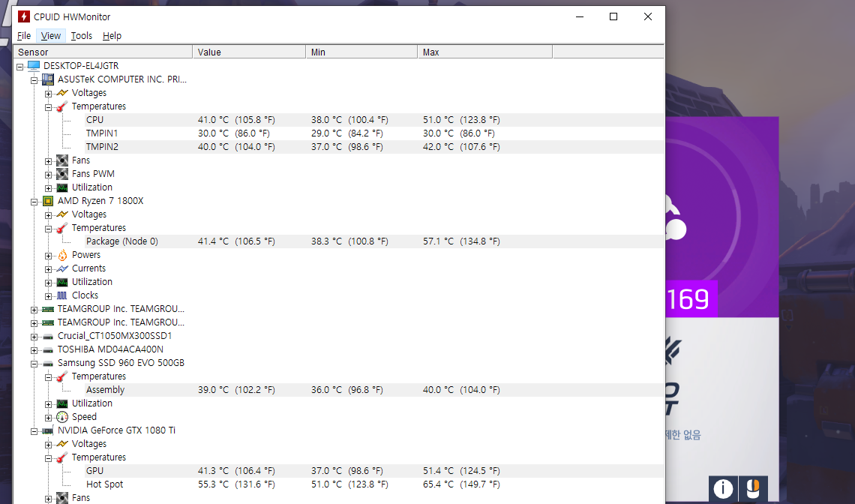This screenshot has width=855, height=504.
Task: Click the Min column header
Action: coord(361,52)
